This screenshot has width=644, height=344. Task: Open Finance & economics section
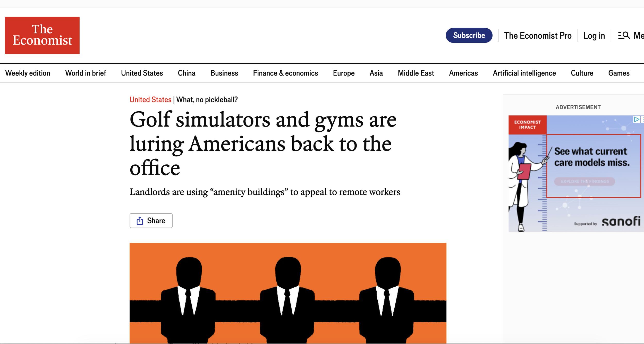285,73
